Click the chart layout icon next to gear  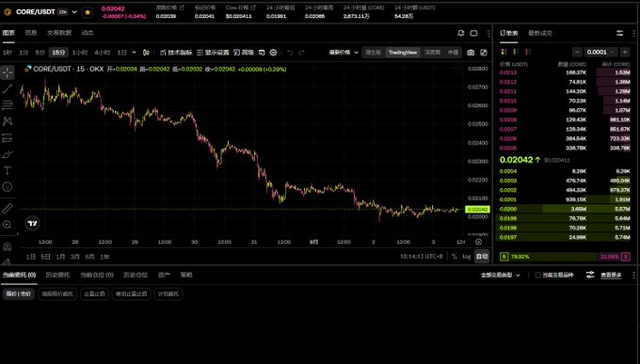(262, 53)
